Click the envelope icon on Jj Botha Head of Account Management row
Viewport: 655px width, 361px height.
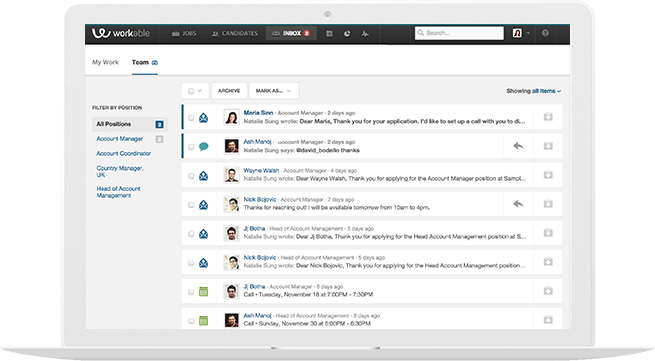203,234
